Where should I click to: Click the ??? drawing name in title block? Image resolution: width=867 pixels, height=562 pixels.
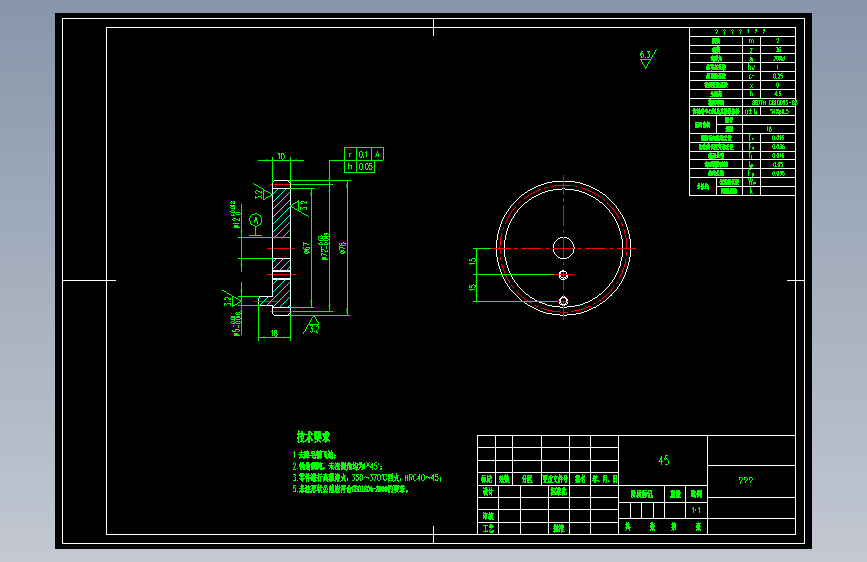click(x=745, y=481)
